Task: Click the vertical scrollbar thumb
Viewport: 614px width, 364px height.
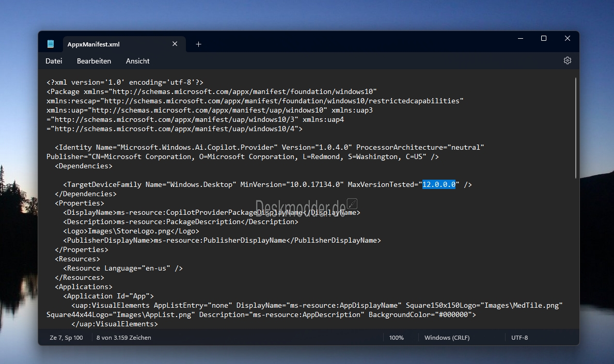Action: point(576,128)
